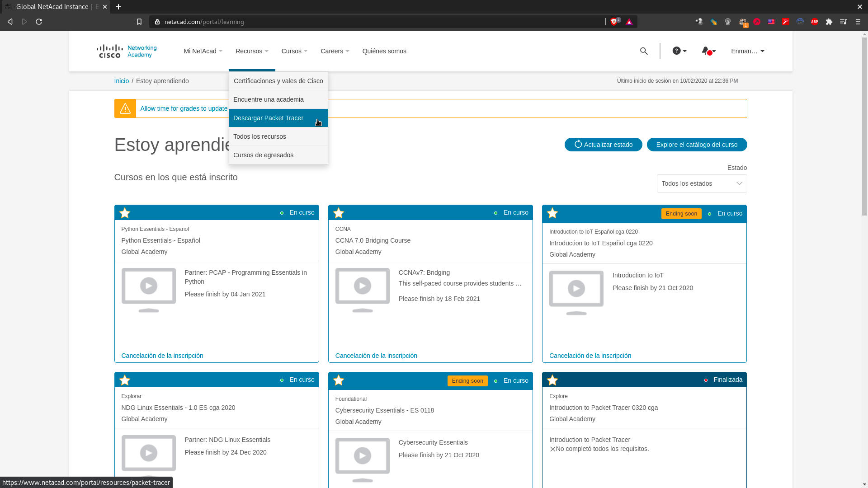This screenshot has width=868, height=488.
Task: Choose Descargar Packet Tracer menu item
Action: (x=278, y=118)
